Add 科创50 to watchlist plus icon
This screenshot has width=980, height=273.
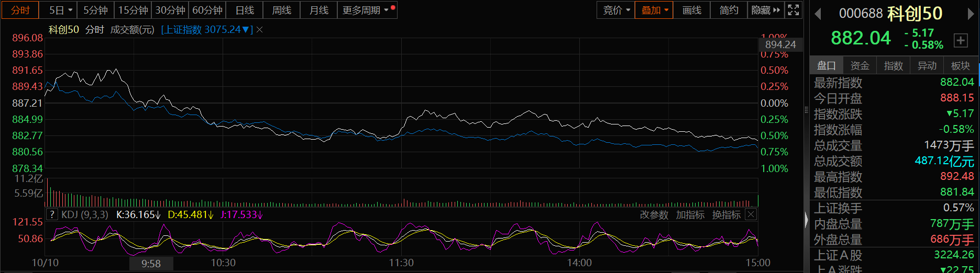961,40
